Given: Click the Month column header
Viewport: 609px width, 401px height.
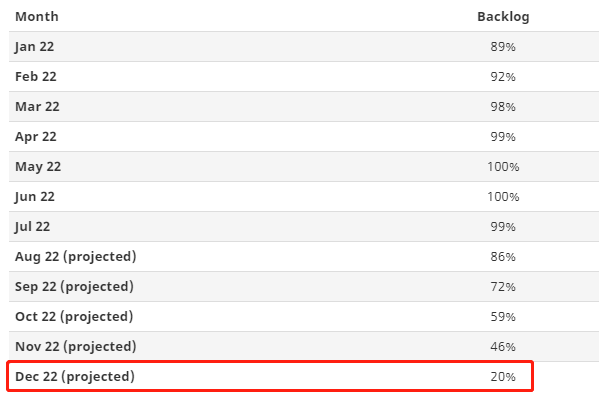Looking at the screenshot, I should click(x=36, y=17).
